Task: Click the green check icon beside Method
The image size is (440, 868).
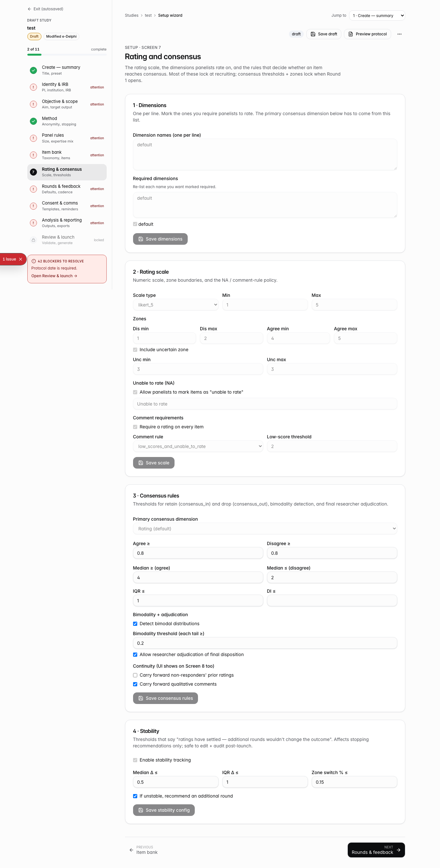Action: [33, 121]
